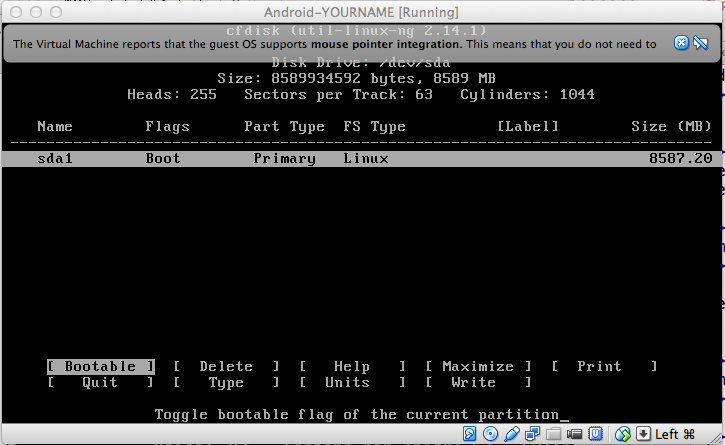Viewport: 725px width, 445px height.
Task: Click the Linux FS type cell
Action: coord(366,159)
